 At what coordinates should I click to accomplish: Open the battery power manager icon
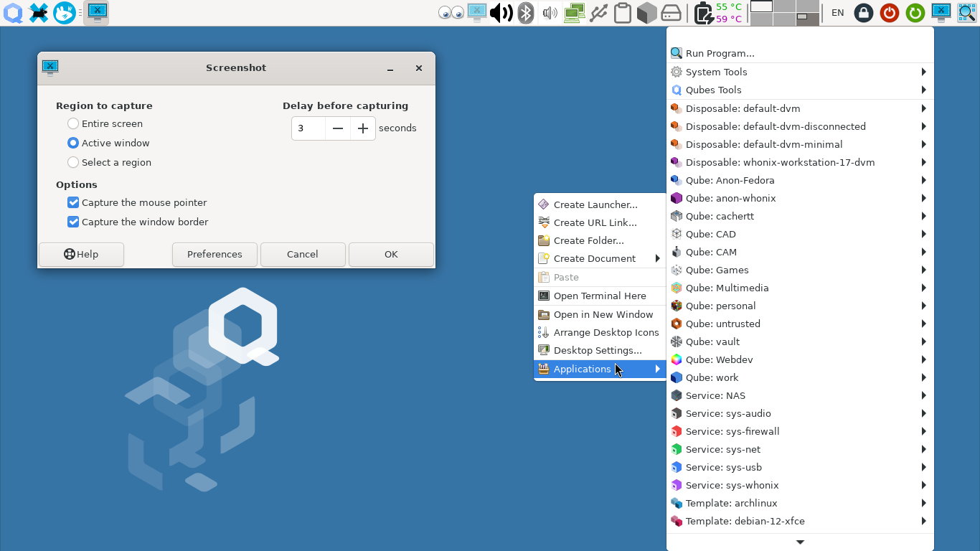coord(703,13)
